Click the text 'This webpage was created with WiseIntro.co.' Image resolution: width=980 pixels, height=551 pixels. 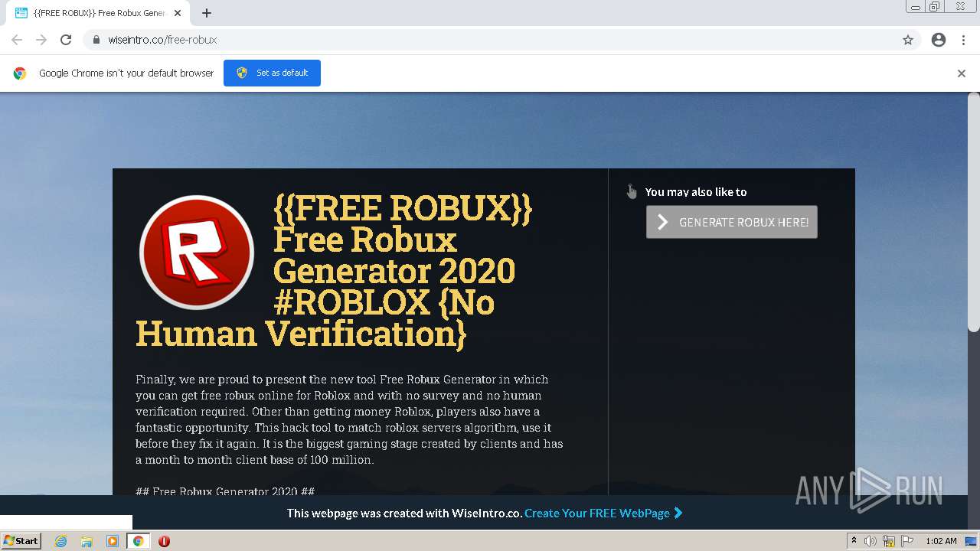coord(404,513)
